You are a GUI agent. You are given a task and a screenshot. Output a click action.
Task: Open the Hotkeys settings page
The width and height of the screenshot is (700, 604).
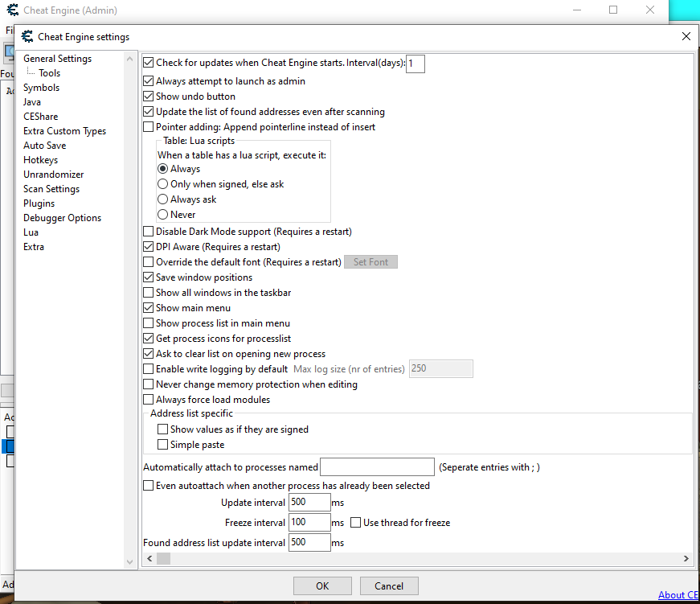[41, 160]
